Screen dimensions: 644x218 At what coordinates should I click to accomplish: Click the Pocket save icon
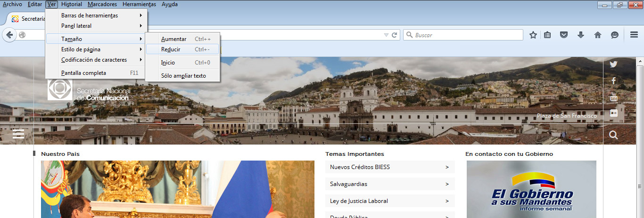(563, 35)
